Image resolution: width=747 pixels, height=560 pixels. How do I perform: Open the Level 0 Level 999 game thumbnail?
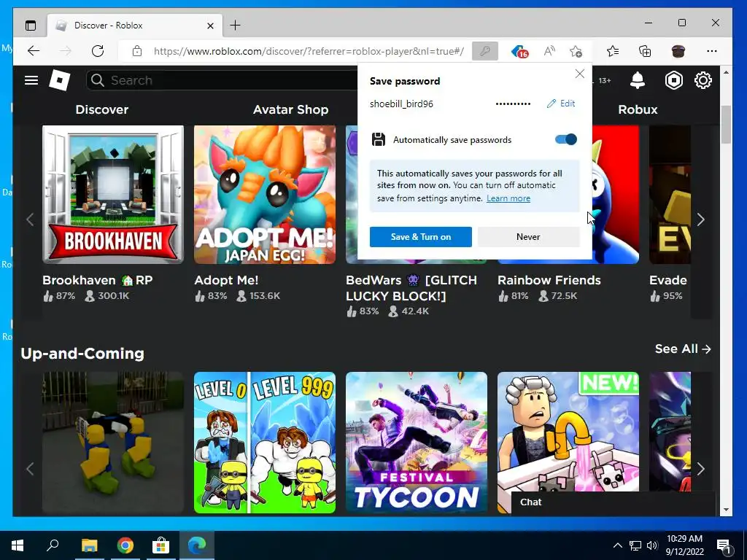tap(265, 443)
